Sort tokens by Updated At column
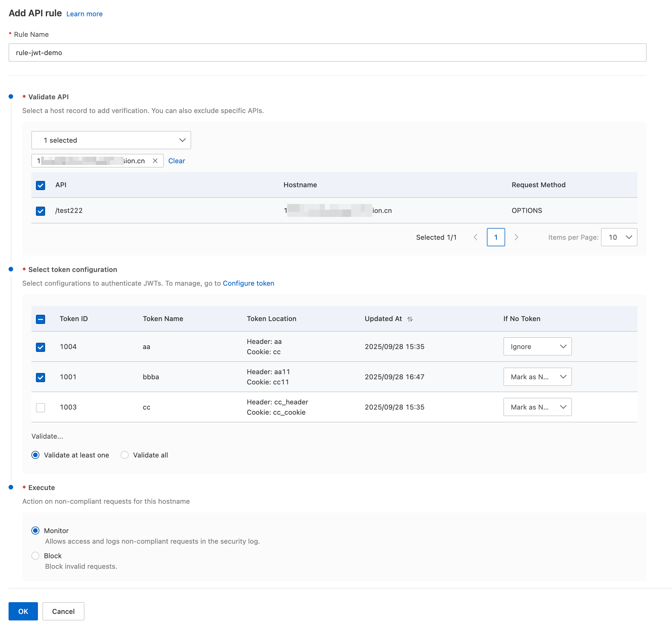Screen dimensions: 672x629 [410, 319]
